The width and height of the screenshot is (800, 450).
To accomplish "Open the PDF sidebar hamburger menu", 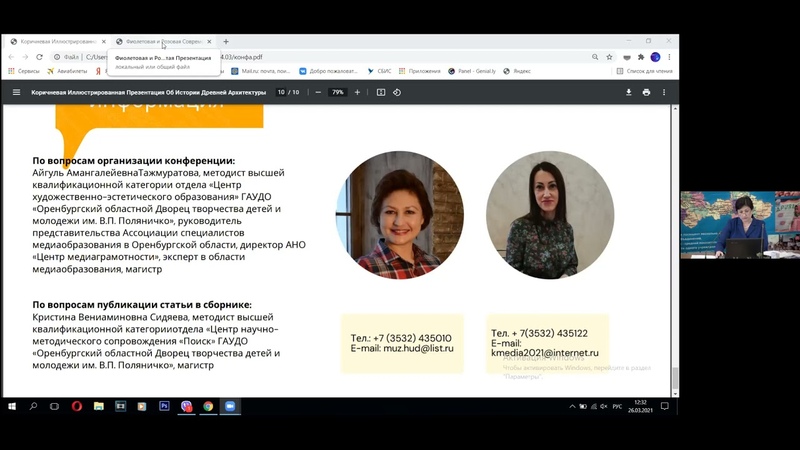I will pos(16,92).
